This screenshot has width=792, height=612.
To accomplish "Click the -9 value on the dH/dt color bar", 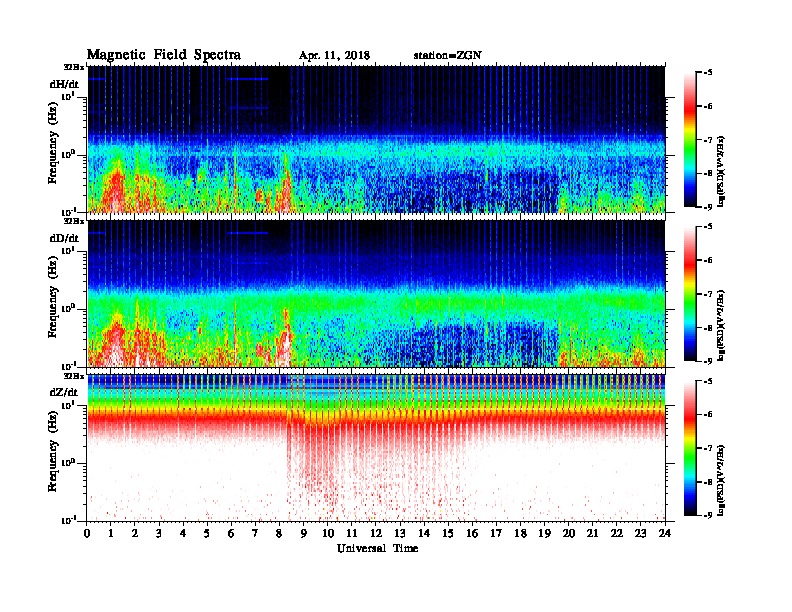I will [x=708, y=207].
